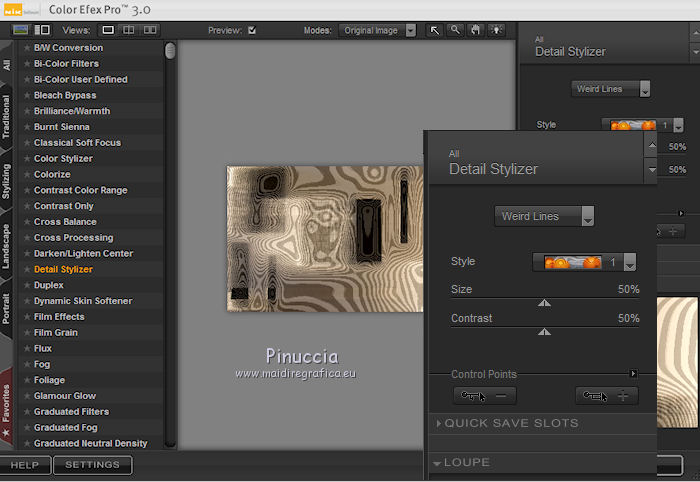Expand Quick Save Slots section
Viewport: 700px width, 482px height.
point(510,423)
